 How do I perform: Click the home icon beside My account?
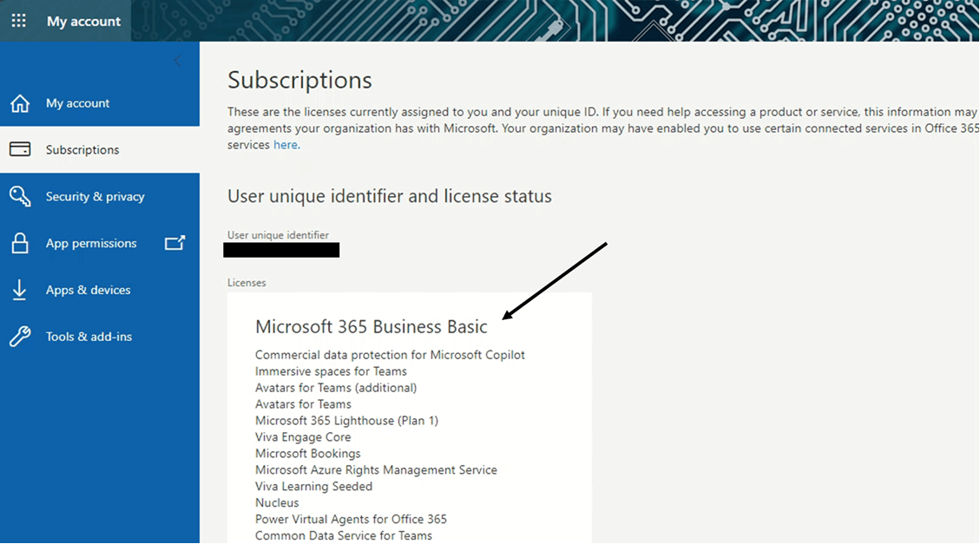(20, 103)
